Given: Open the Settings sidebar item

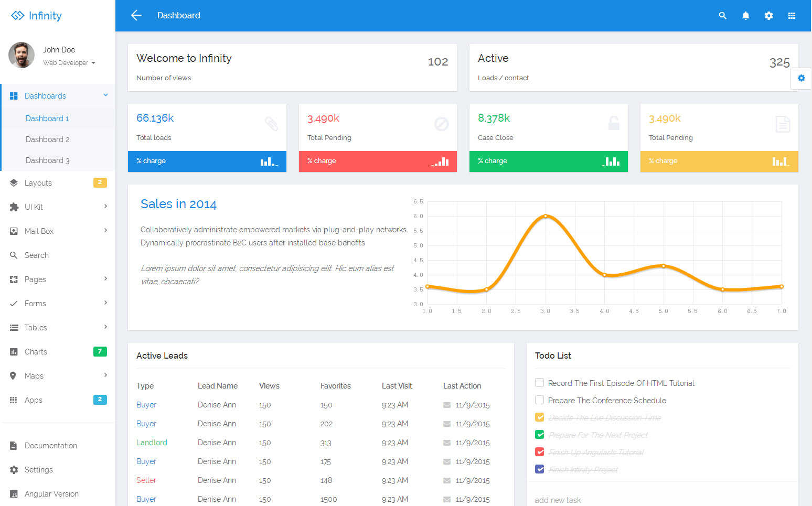Looking at the screenshot, I should pos(58,470).
